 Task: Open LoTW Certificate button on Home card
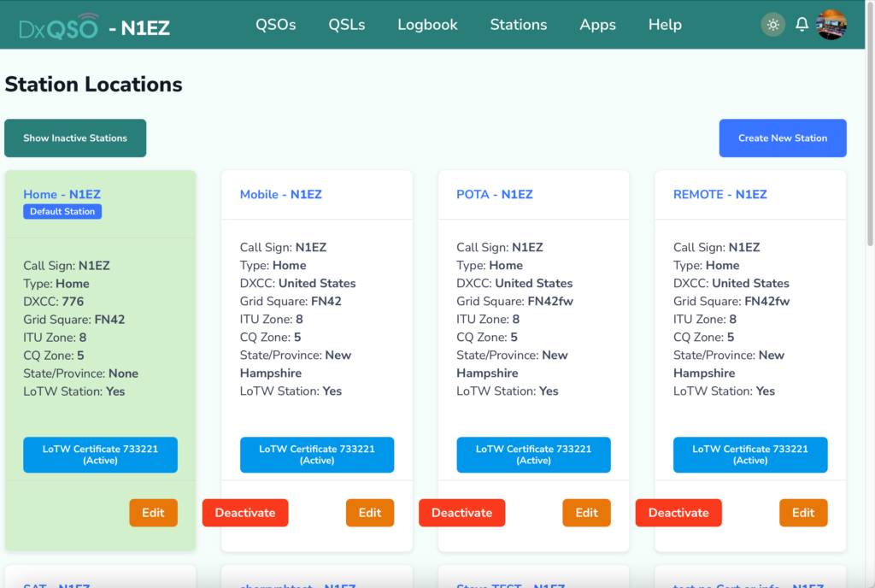click(101, 455)
